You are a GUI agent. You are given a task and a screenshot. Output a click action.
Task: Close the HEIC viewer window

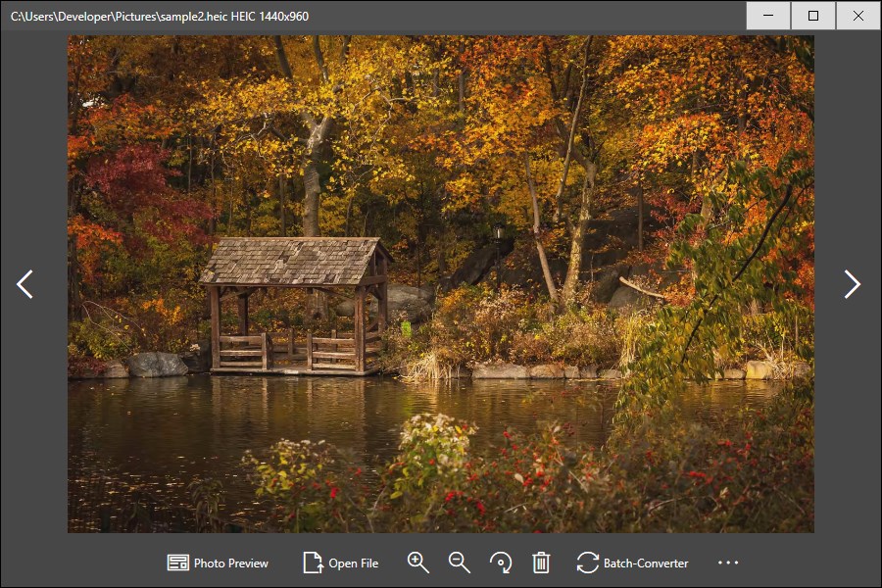[x=858, y=16]
